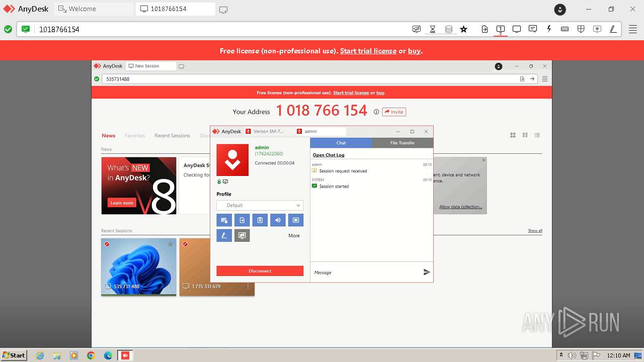Click file transfer icon in remote address bar

coord(522,79)
